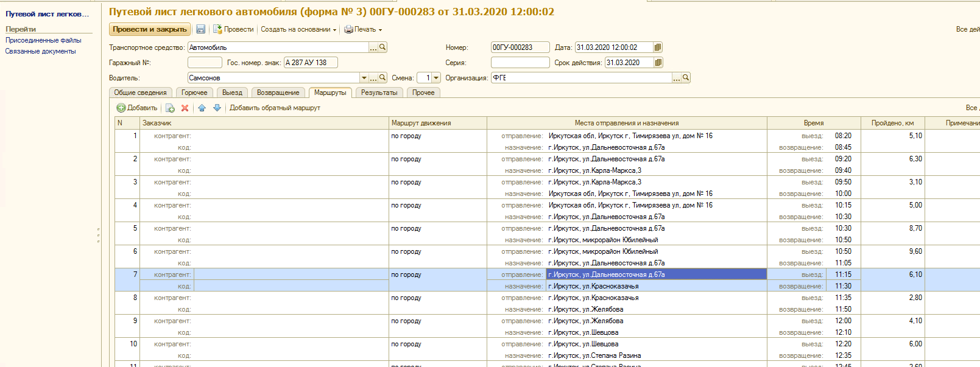Click the Гаражный № input field
The height and width of the screenshot is (367, 980).
pos(205,63)
